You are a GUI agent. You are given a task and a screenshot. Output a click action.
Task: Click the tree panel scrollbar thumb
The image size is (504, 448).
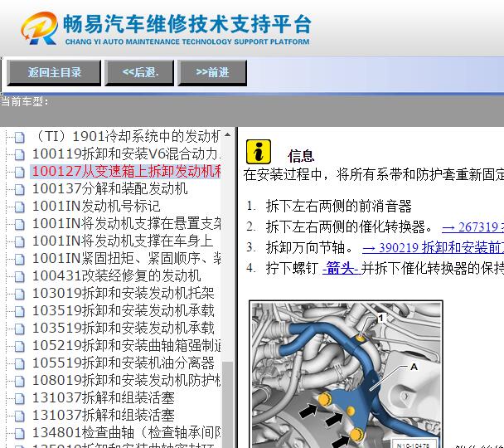[228, 405]
